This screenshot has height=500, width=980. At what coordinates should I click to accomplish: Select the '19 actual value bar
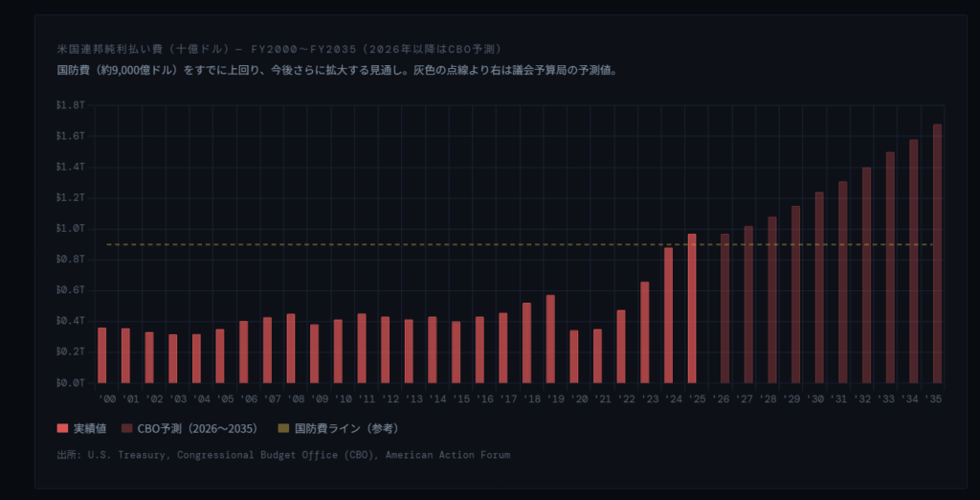[550, 339]
